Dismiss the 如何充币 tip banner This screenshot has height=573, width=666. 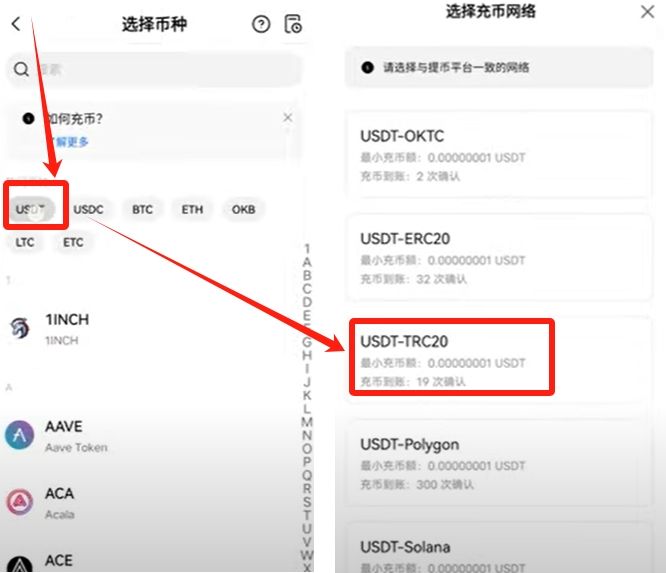(x=288, y=118)
